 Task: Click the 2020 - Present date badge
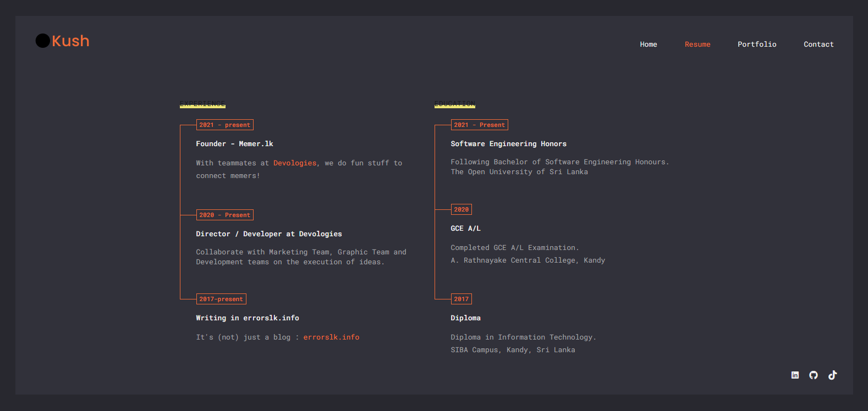point(224,215)
